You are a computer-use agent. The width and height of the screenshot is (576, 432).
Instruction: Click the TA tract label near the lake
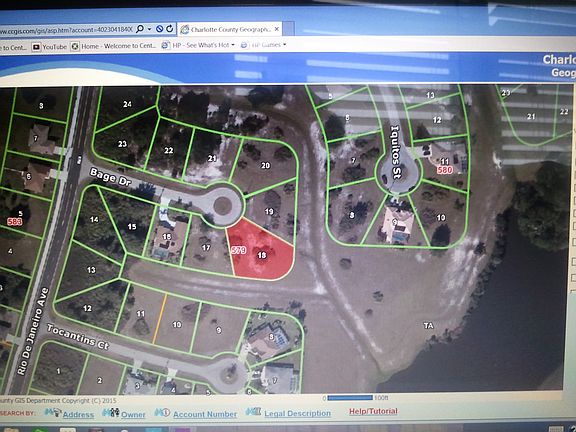point(428,325)
